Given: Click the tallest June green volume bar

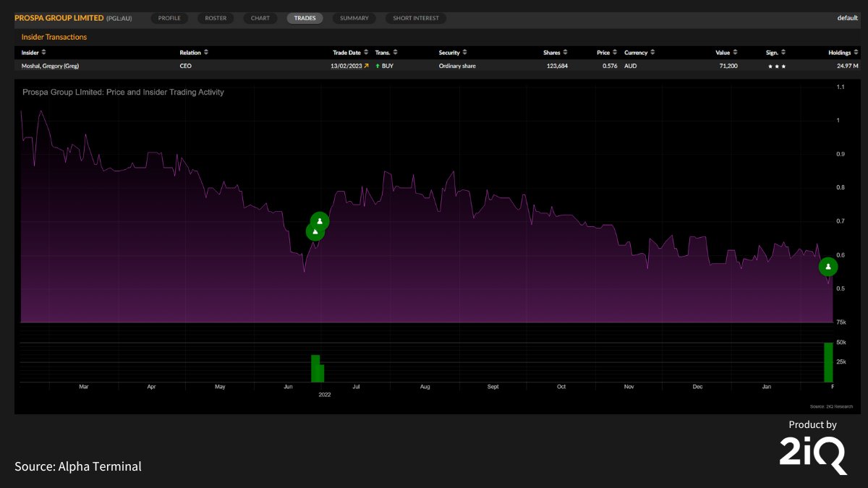Looking at the screenshot, I should [315, 368].
